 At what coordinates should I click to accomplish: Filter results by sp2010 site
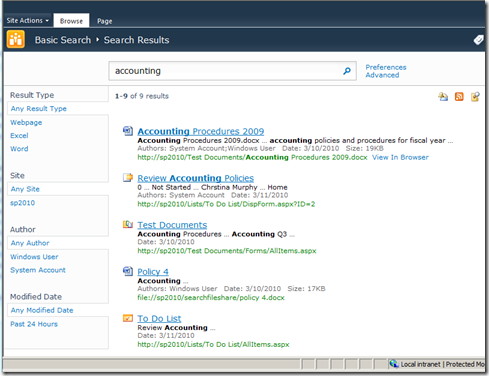[22, 203]
